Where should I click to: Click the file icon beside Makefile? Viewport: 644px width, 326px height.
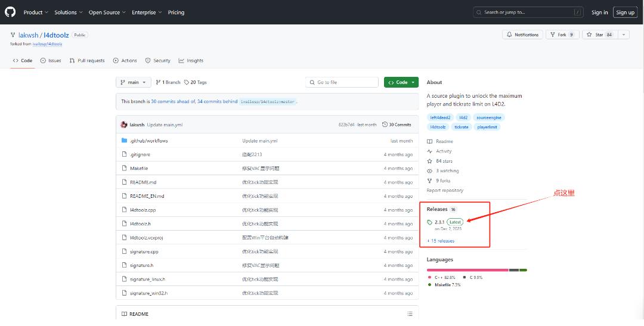point(124,168)
